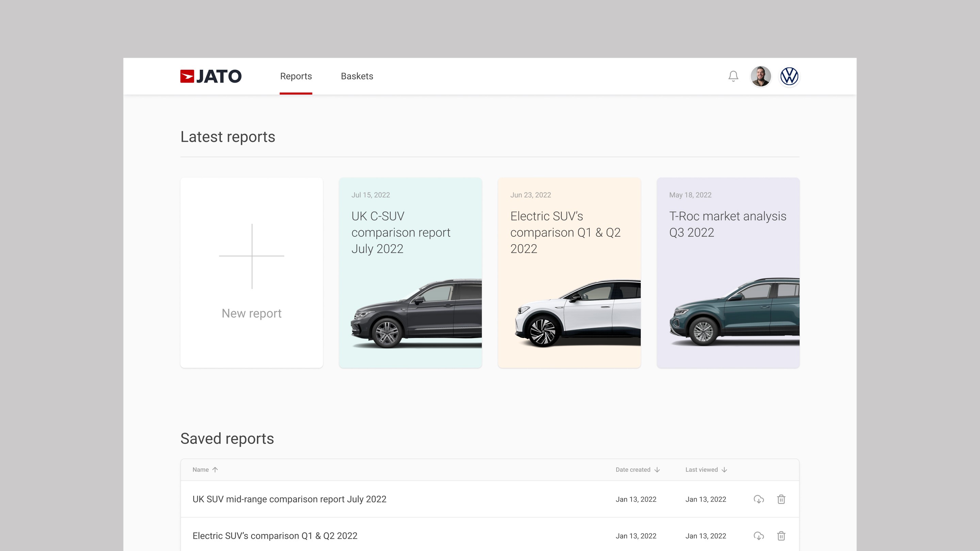This screenshot has width=980, height=551.
Task: Open the notifications bell
Action: (x=733, y=76)
